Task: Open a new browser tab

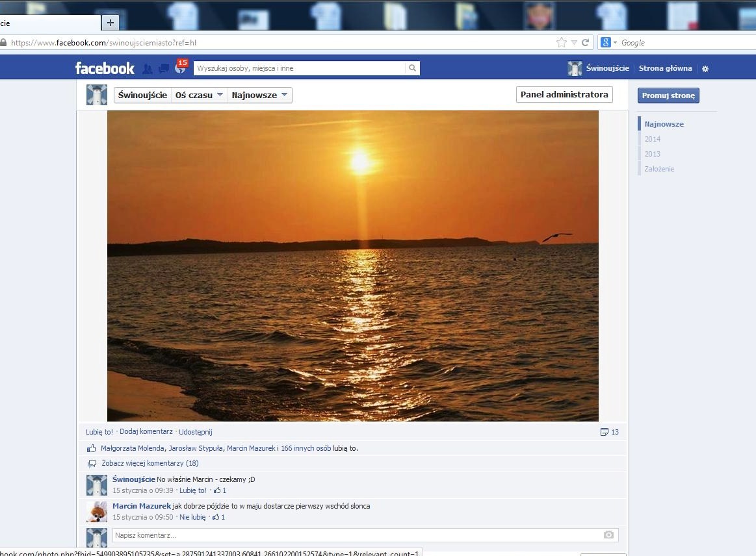Action: [x=110, y=23]
